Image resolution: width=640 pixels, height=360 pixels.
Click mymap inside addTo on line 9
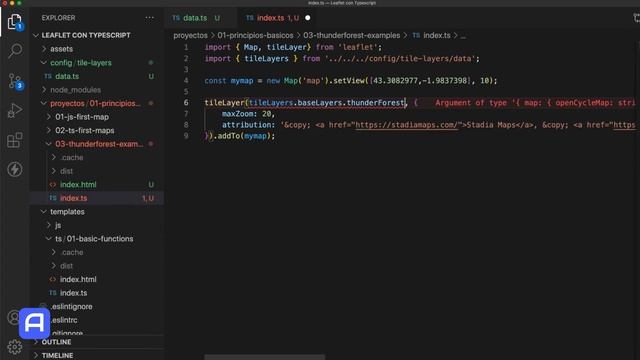pos(255,136)
